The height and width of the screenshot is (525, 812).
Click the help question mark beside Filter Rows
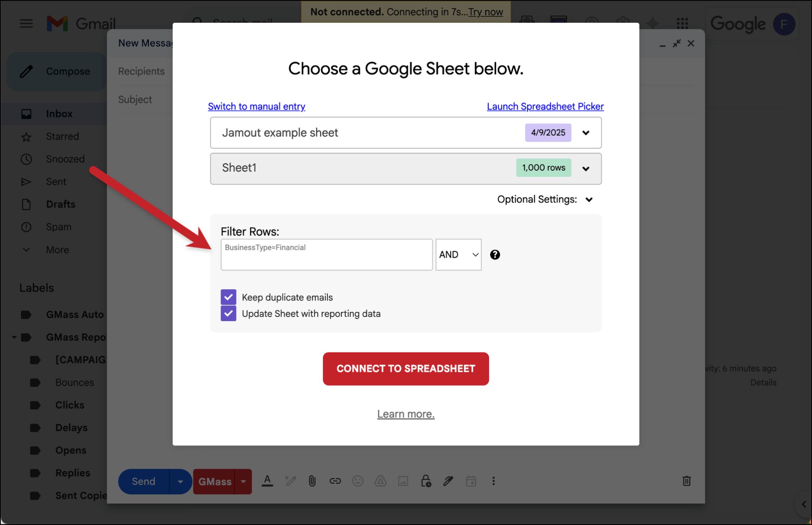(495, 255)
